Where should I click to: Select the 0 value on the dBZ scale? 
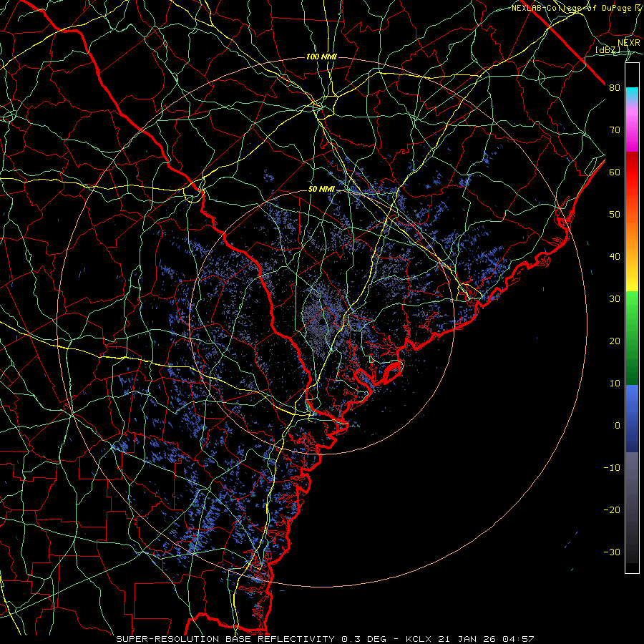click(618, 426)
